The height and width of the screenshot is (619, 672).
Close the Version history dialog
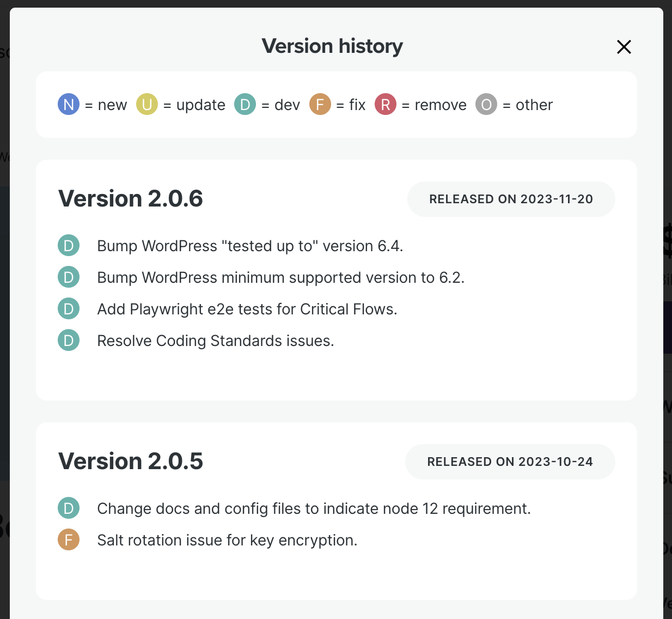[x=624, y=47]
